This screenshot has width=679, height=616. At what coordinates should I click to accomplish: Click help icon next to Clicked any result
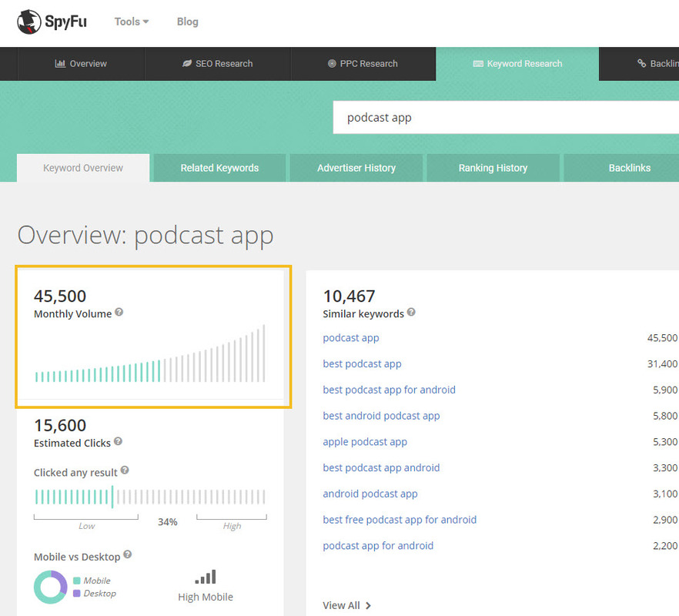click(125, 471)
